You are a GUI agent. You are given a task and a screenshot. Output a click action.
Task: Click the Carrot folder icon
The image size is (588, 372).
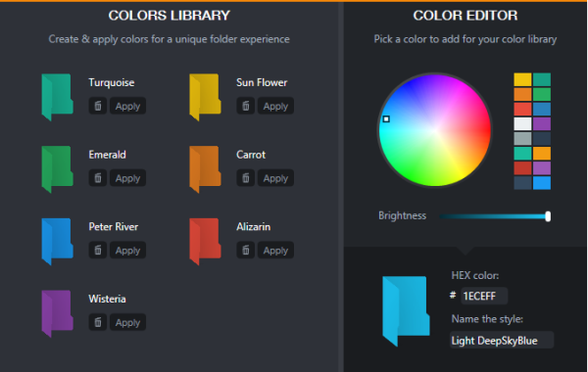(205, 169)
